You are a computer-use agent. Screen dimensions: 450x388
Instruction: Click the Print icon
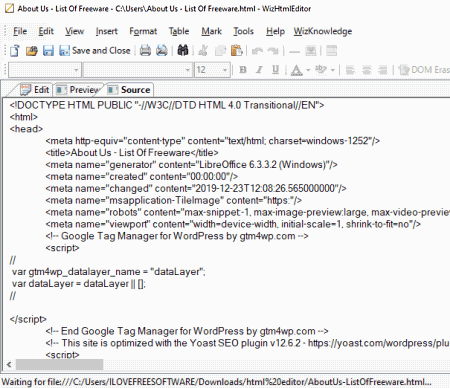click(x=145, y=51)
